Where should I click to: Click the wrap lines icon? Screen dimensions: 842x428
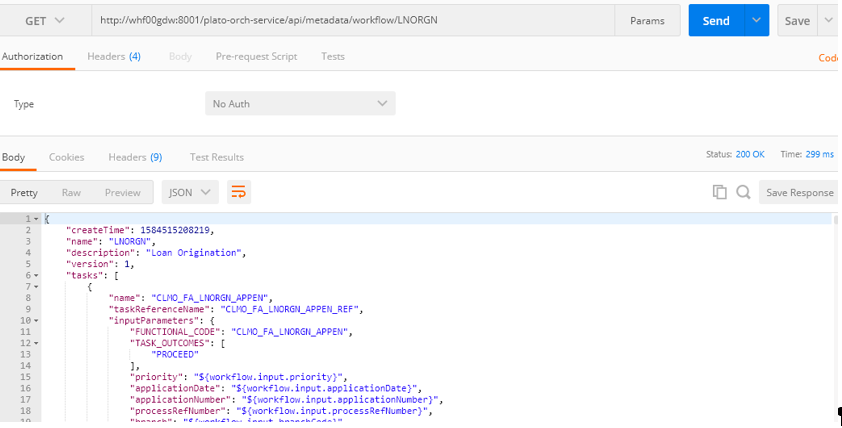(x=238, y=192)
